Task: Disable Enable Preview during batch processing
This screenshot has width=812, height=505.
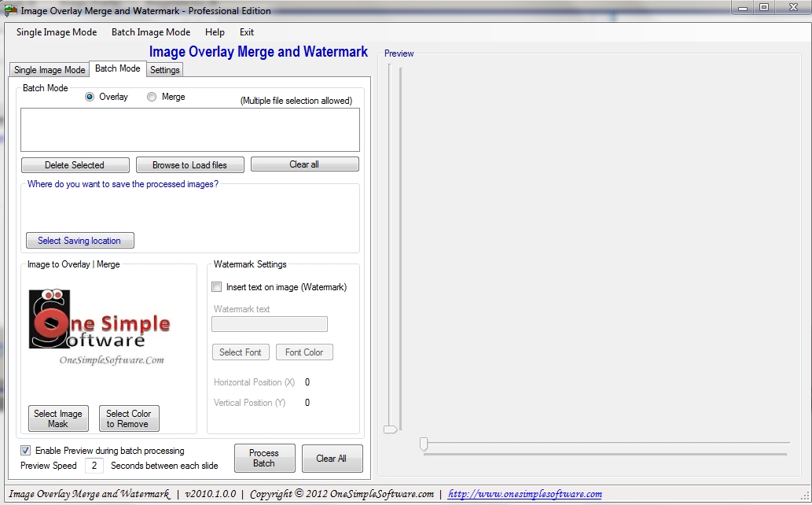Action: coord(24,449)
